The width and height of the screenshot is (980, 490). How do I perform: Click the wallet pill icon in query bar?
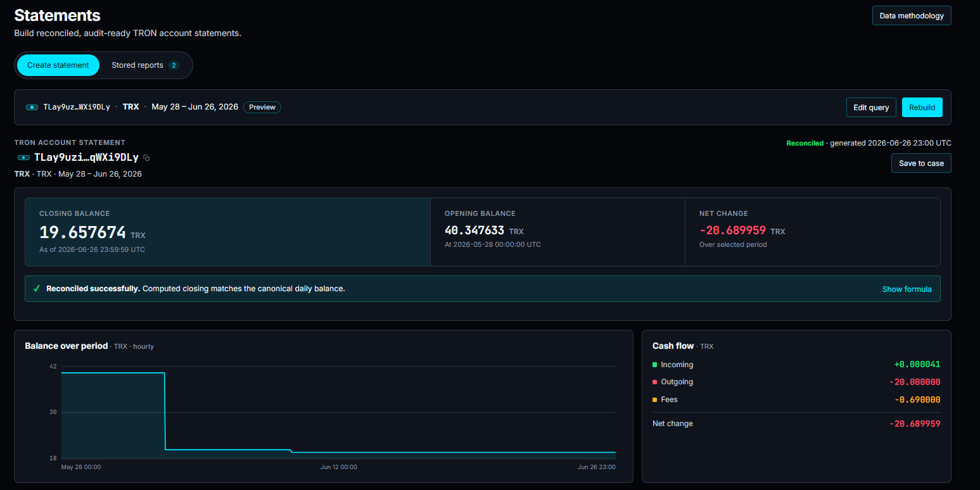coord(32,107)
